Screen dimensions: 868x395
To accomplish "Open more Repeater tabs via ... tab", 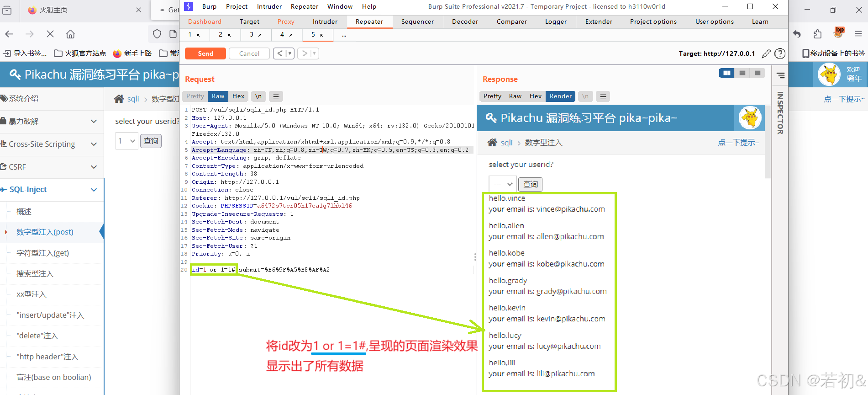I will (x=344, y=35).
